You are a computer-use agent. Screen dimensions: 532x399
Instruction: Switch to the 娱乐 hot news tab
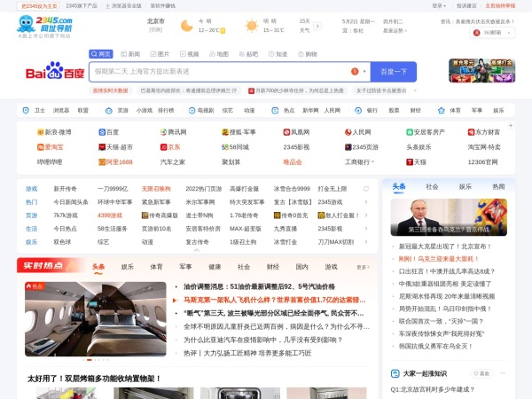coord(128,266)
